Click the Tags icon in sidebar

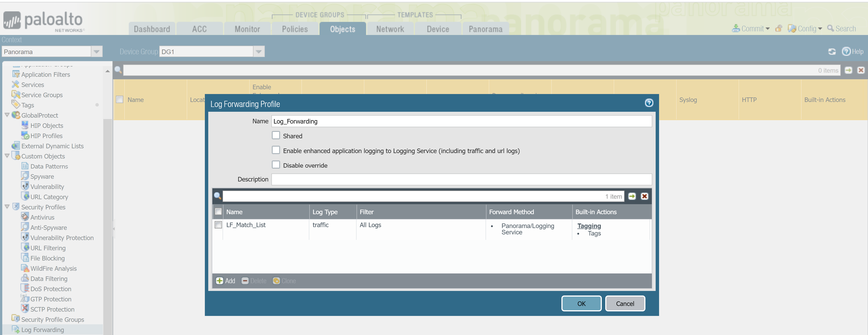click(x=15, y=104)
